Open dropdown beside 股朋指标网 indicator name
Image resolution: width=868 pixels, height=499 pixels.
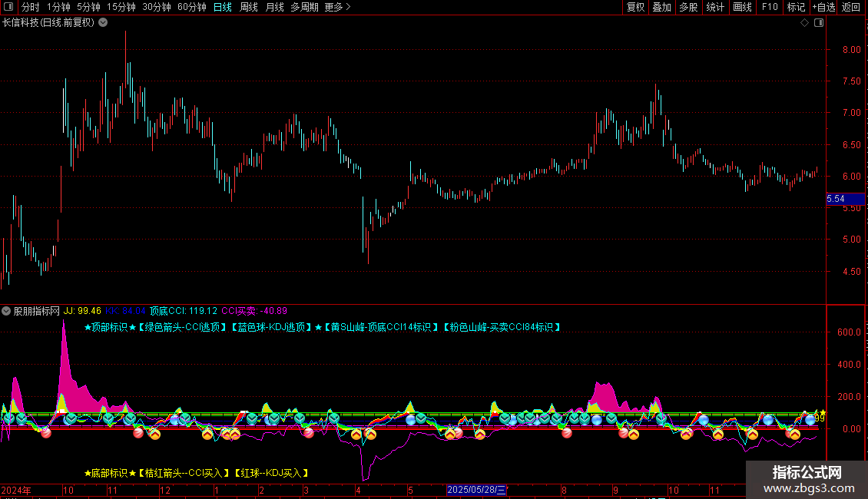[x=6, y=311]
